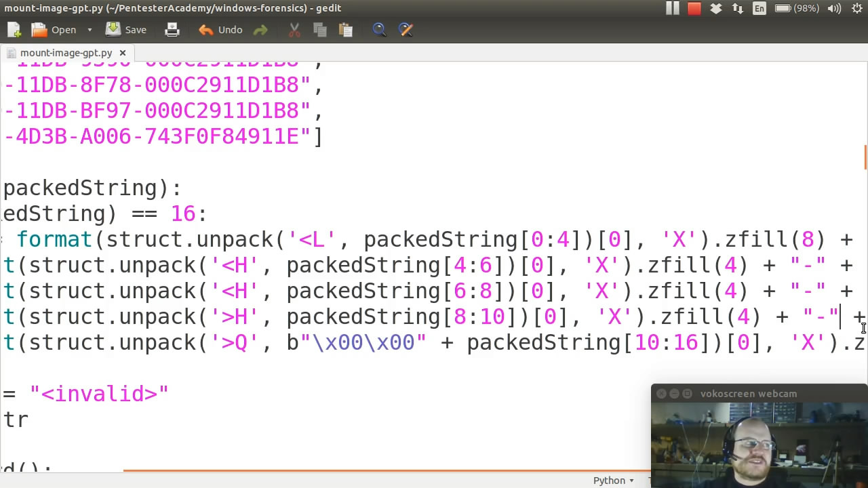Click the New Document icon
Screen dimensions: 868x488
click(x=14, y=30)
